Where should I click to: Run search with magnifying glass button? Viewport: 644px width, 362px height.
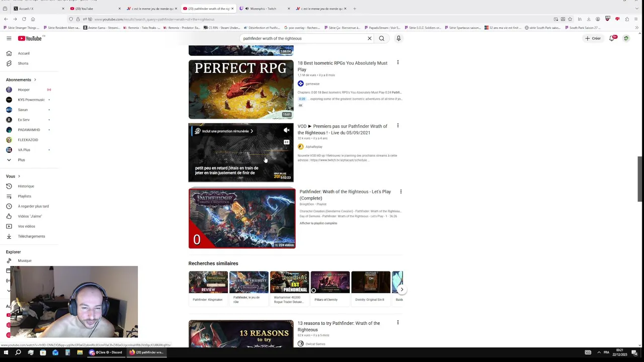[381, 38]
